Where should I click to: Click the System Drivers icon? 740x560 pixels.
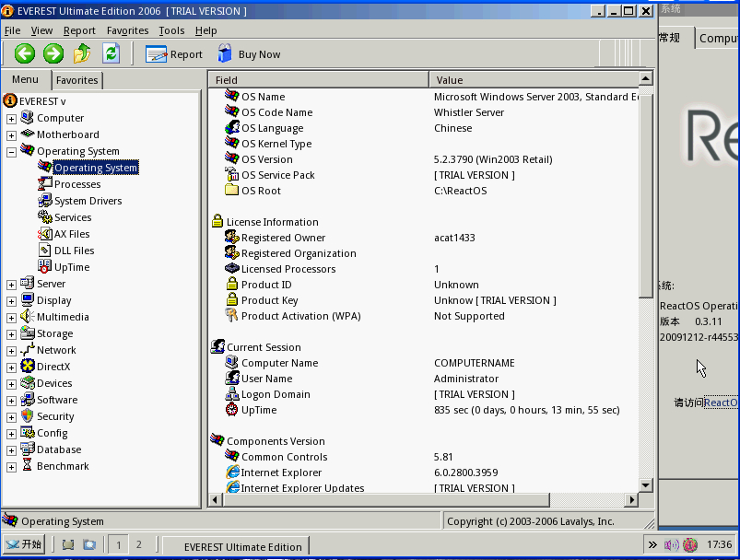(x=45, y=200)
